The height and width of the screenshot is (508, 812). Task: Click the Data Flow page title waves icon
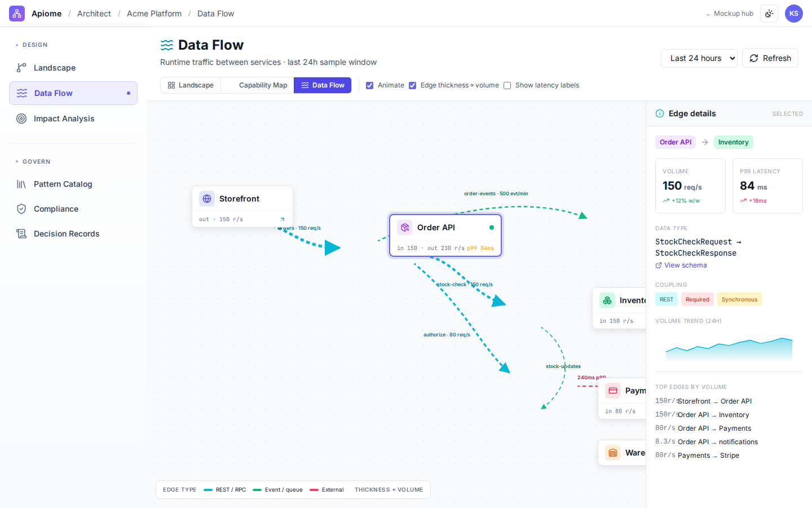(167, 45)
